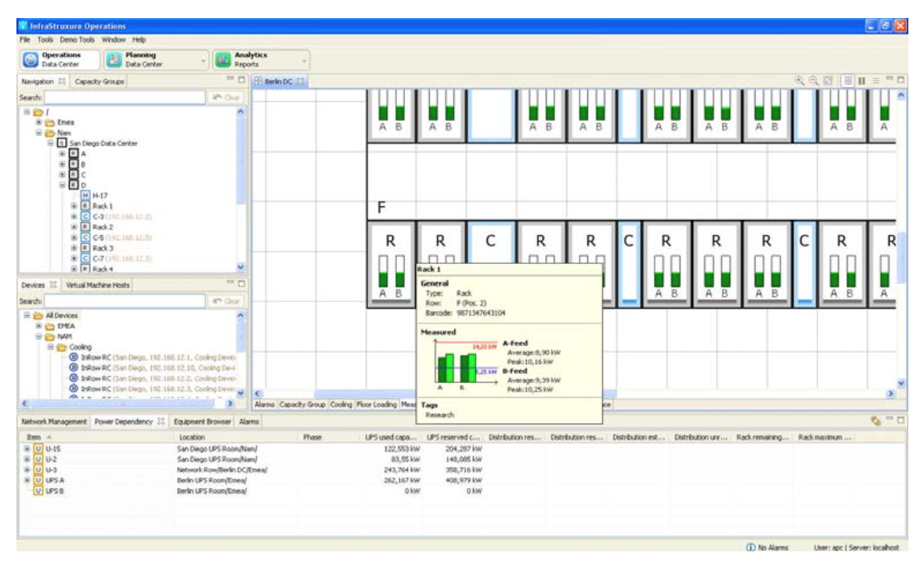Click the zoom-to-fit icon in layout toolbar
924x567 pixels.
828,81
